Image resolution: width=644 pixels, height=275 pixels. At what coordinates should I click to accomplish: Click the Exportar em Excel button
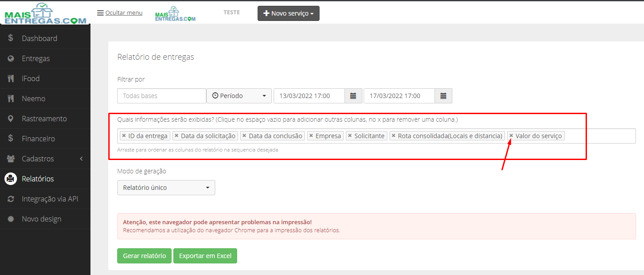pyautogui.click(x=205, y=256)
